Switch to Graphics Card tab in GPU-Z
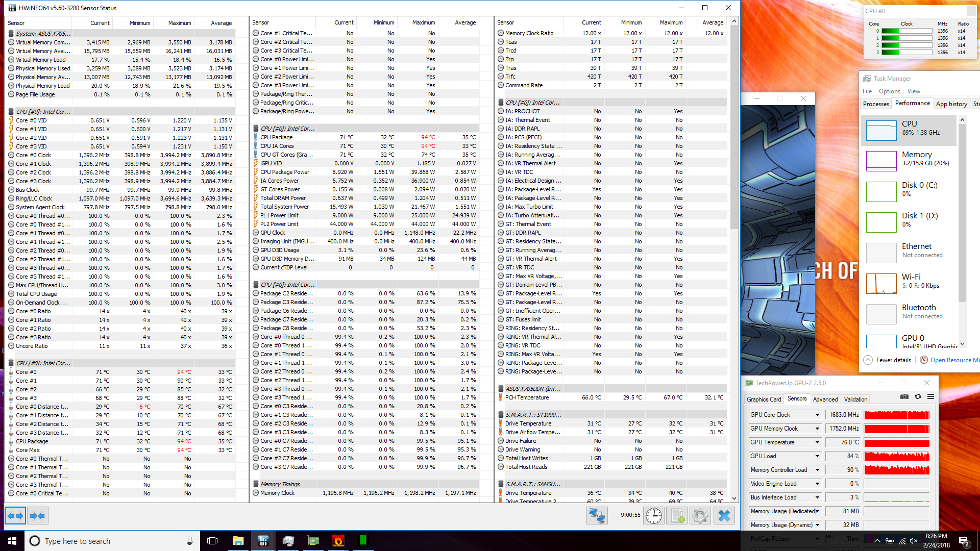The height and width of the screenshot is (551, 980). pos(764,399)
